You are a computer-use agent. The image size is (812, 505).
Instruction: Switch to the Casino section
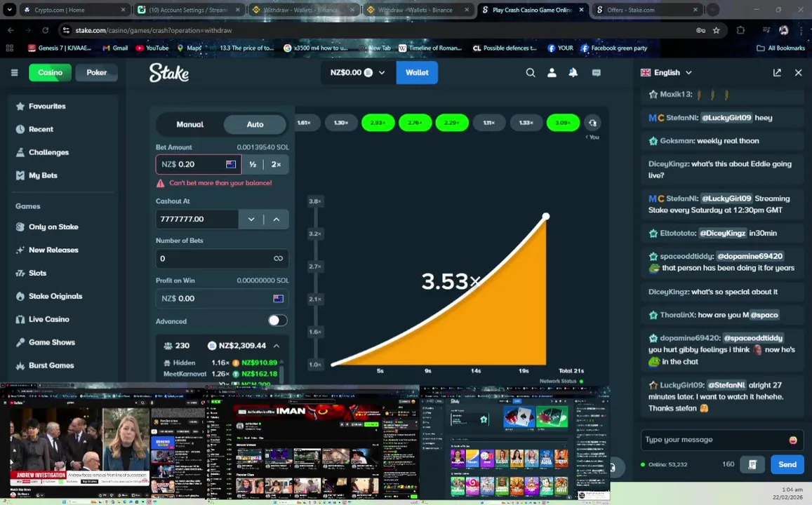[x=51, y=72]
